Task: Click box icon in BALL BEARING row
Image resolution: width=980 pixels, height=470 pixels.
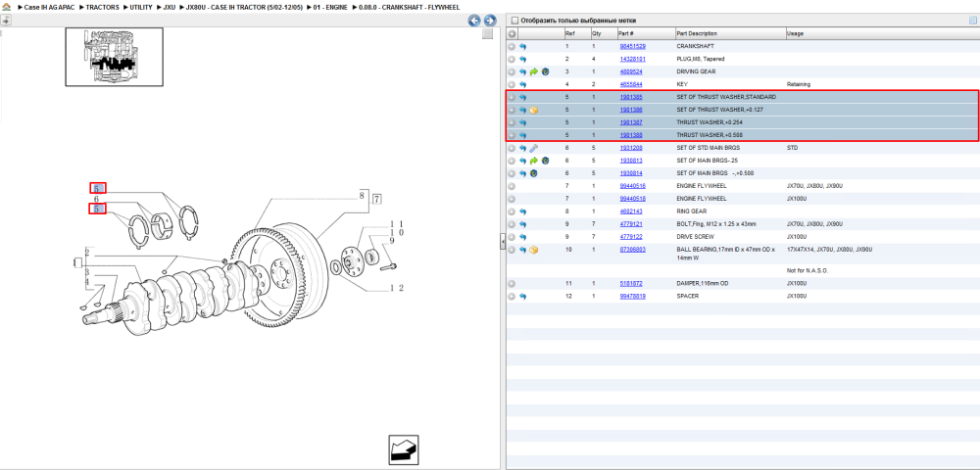Action: 534,250
